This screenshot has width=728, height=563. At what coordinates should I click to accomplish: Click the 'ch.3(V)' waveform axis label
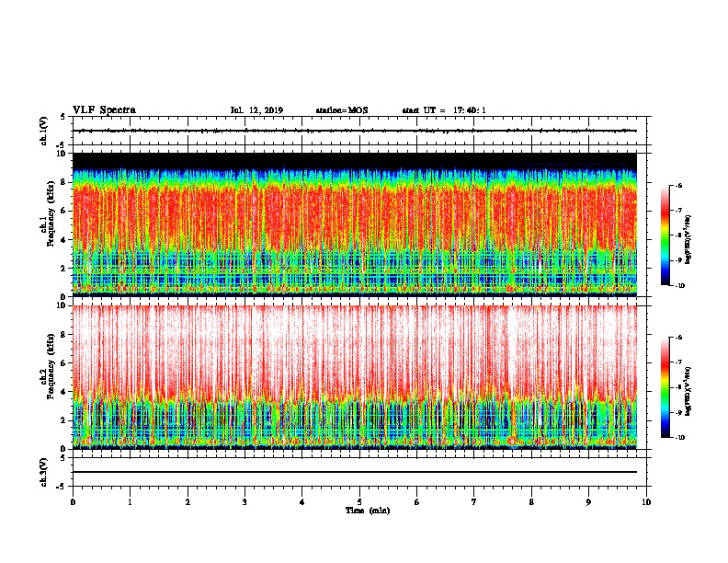pos(43,472)
